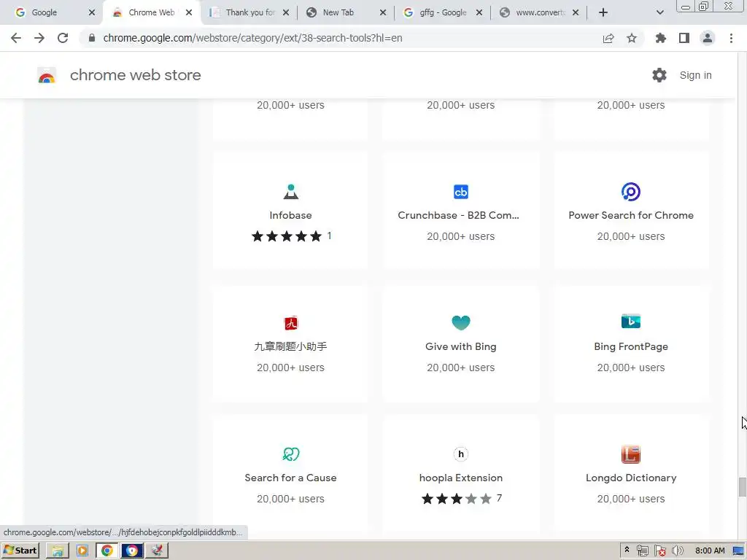The height and width of the screenshot is (560, 747).
Task: Click hoopla Extension three-star rating
Action: 457,499
